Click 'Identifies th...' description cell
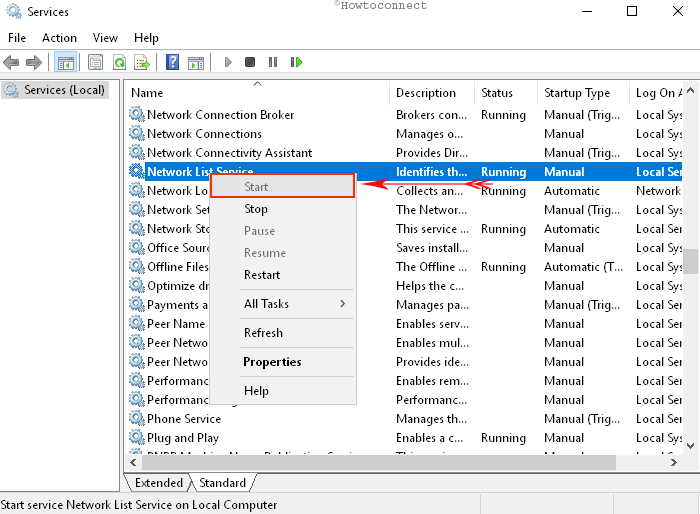Image resolution: width=700 pixels, height=514 pixels. 432,172
